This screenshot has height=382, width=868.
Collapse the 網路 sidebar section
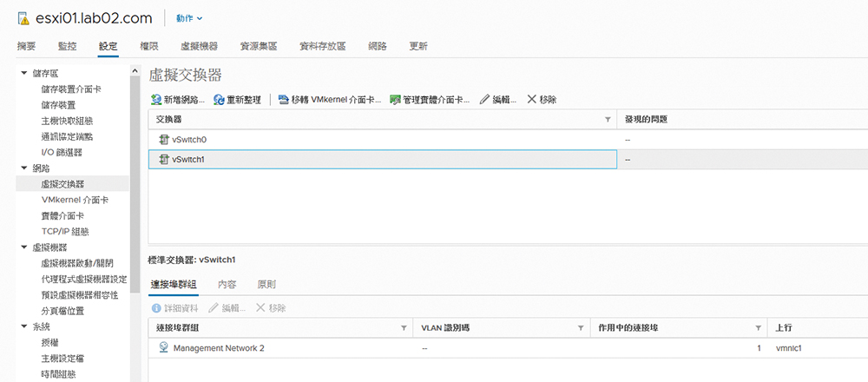(x=23, y=168)
